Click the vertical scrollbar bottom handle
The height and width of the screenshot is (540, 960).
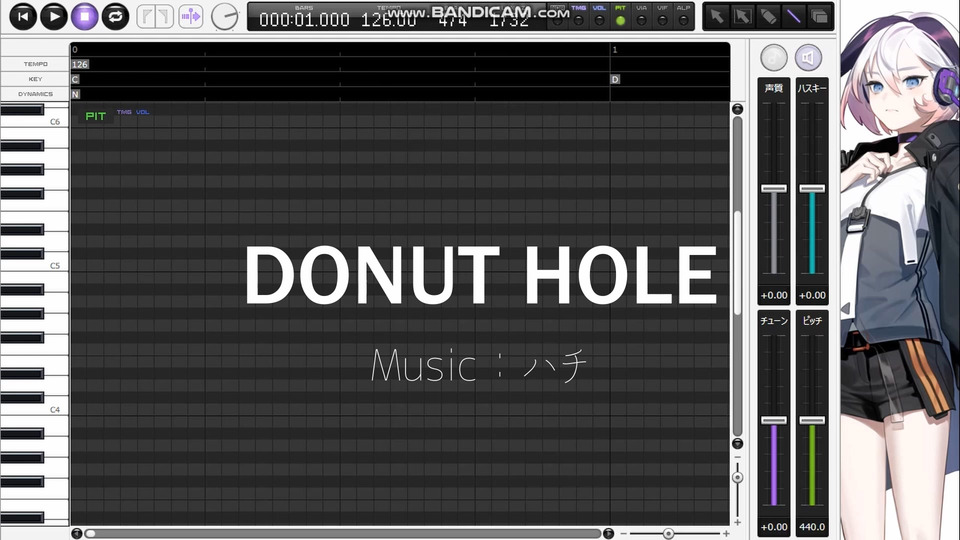(x=737, y=443)
